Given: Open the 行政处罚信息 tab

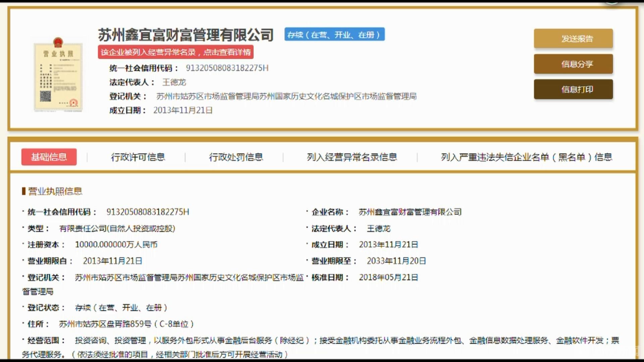Looking at the screenshot, I should click(236, 157).
